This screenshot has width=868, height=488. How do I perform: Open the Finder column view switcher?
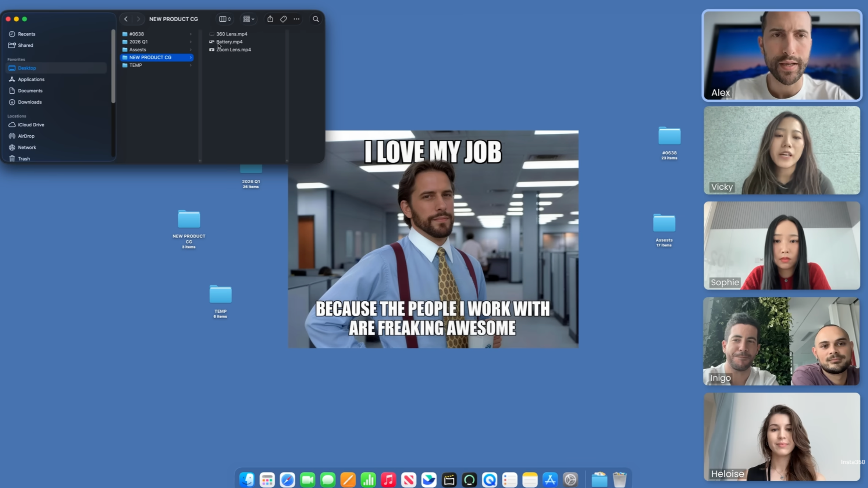[225, 19]
